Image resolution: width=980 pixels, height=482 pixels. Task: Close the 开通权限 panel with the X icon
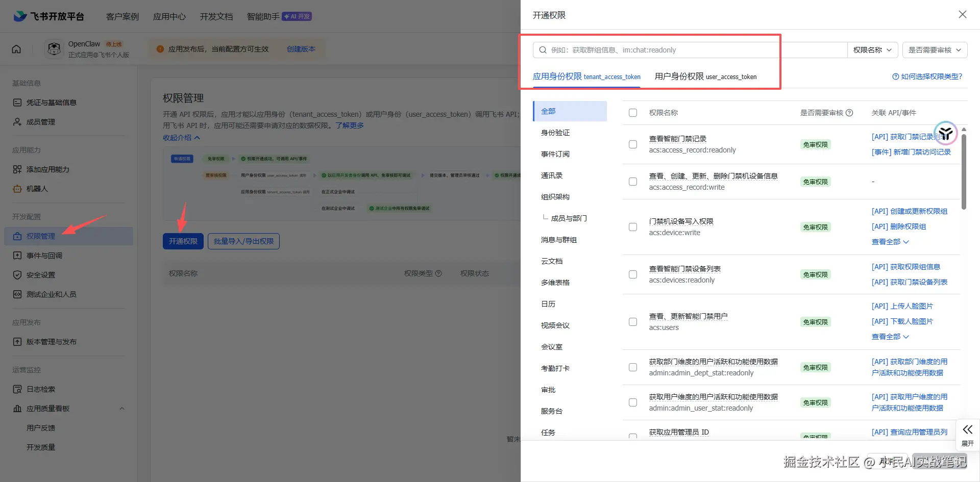coord(963,15)
